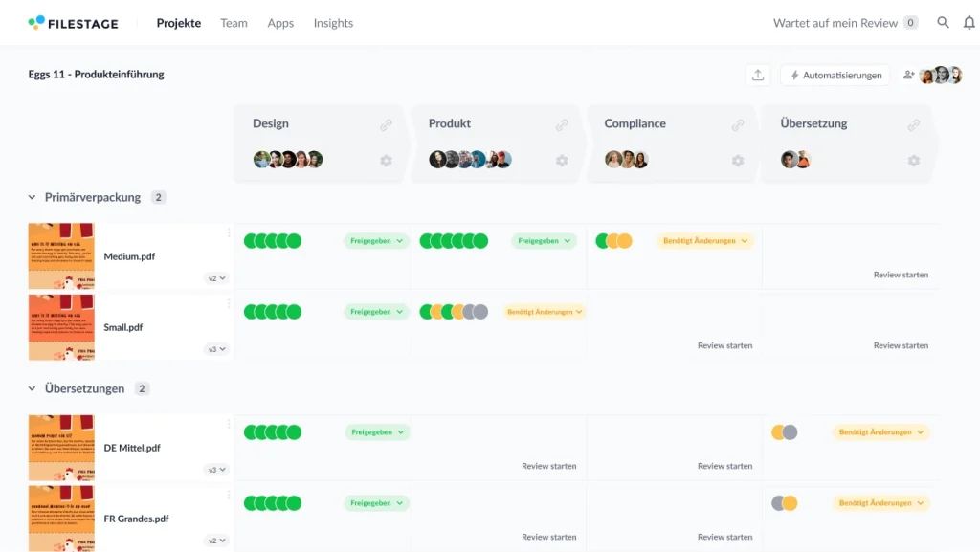The image size is (980, 552).
Task: Open the Freigegeben status dropdown for Small.pdf Design
Action: coord(376,311)
